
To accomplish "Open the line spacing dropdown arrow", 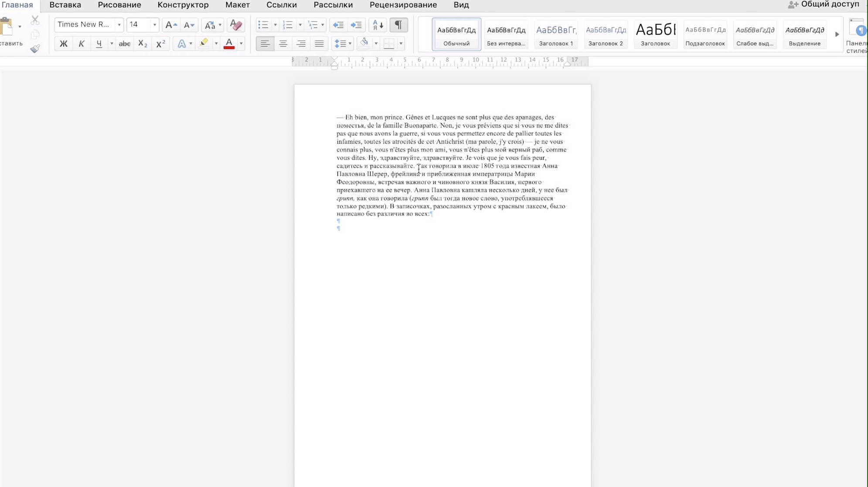I will (x=350, y=44).
